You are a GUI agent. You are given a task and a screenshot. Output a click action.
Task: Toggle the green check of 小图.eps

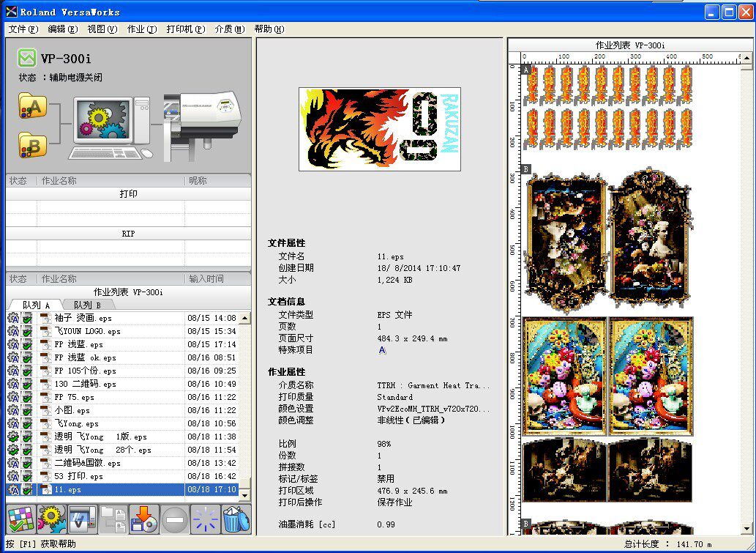(28, 410)
